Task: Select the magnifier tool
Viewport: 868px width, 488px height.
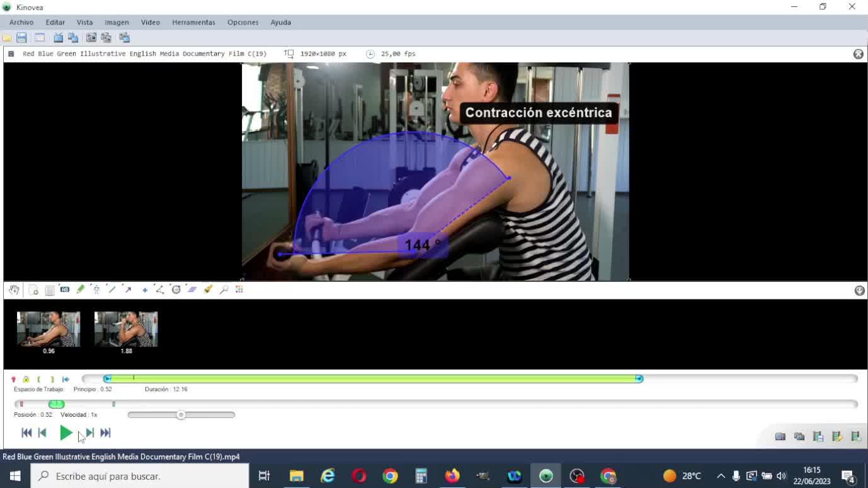Action: coord(224,289)
